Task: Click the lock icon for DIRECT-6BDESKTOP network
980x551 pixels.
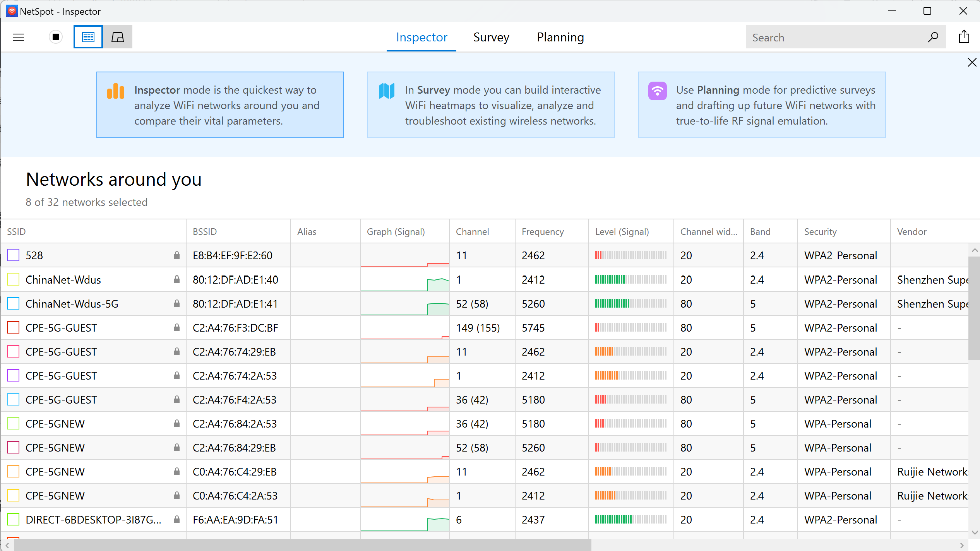Action: [x=177, y=519]
